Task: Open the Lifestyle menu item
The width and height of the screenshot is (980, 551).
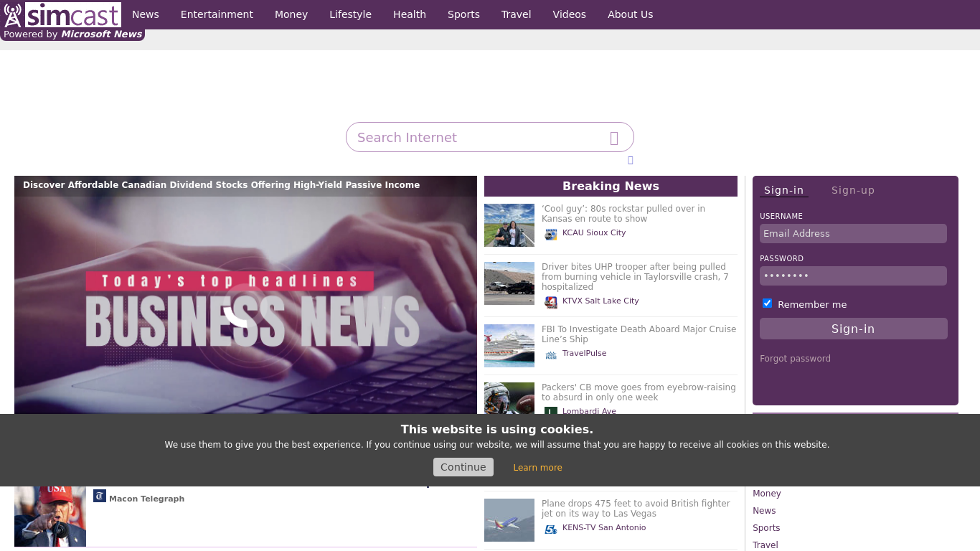Action: pos(350,14)
